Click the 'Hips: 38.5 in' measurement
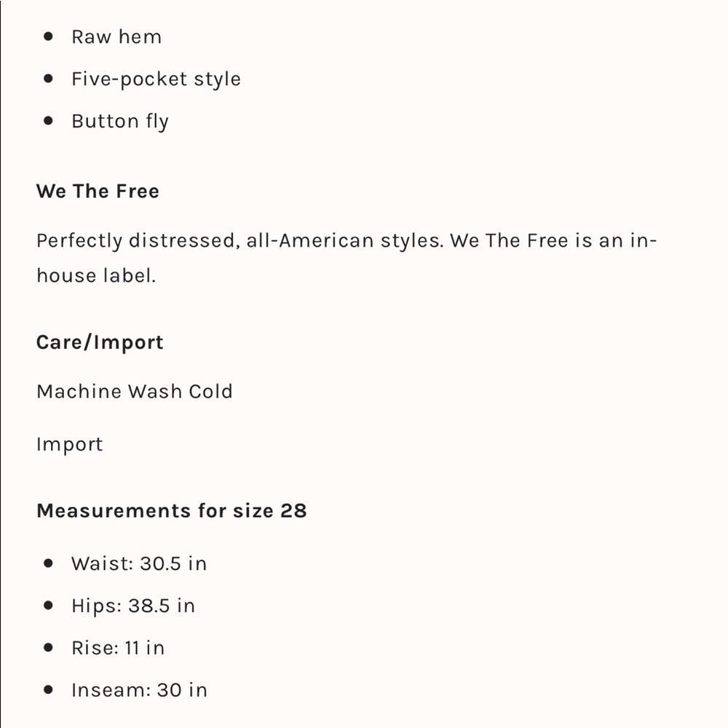This screenshot has width=728, height=728. pyautogui.click(x=133, y=606)
